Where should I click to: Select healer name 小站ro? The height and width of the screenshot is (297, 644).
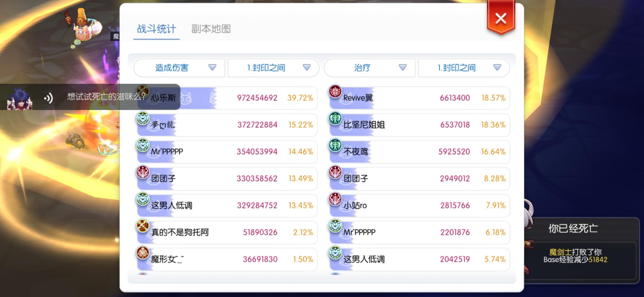(355, 205)
